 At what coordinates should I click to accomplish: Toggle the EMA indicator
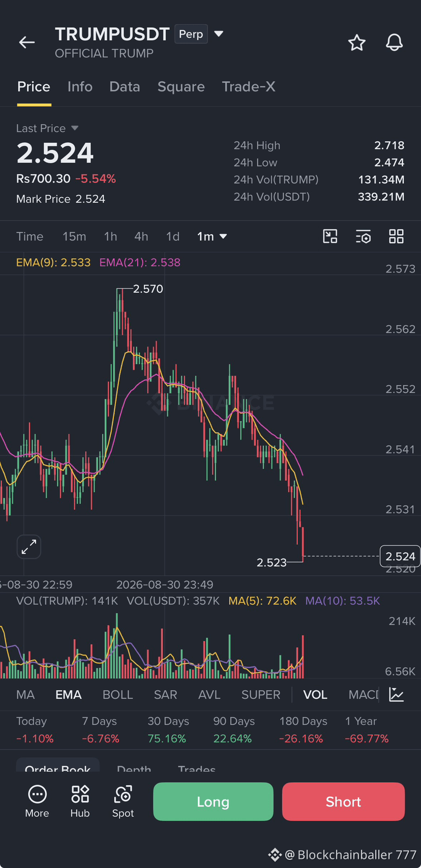click(69, 695)
